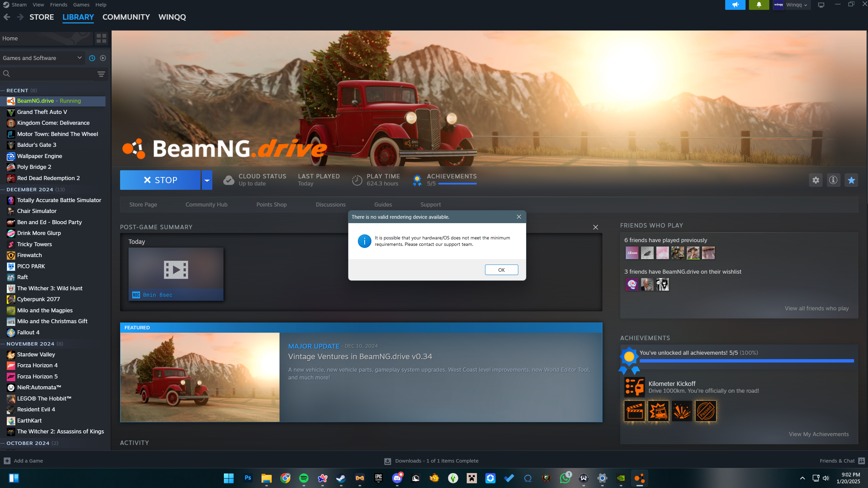The width and height of the screenshot is (868, 488).
Task: Open the green notifications bell
Action: 759,5
